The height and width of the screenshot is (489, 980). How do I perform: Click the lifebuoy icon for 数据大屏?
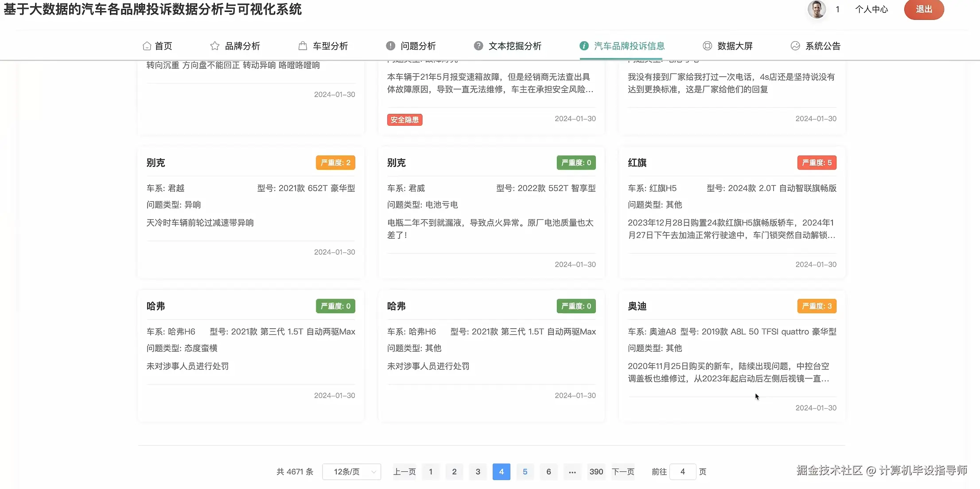[x=708, y=46]
